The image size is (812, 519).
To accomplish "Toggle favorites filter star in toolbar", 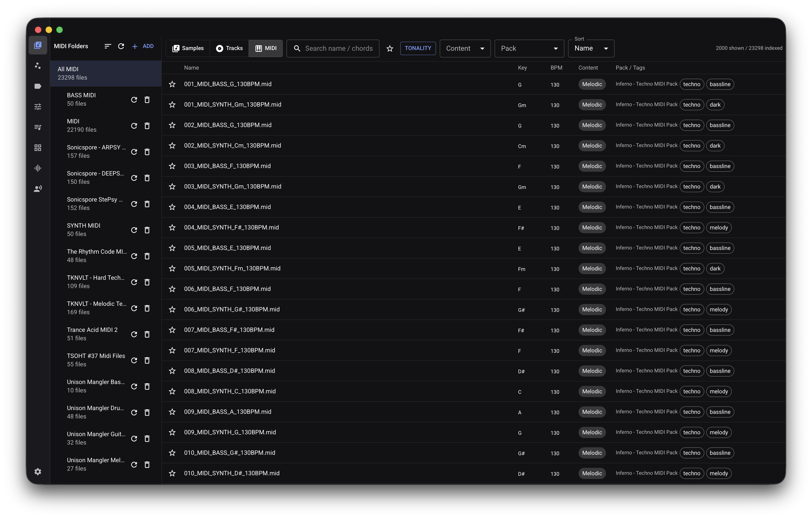I will 390,48.
